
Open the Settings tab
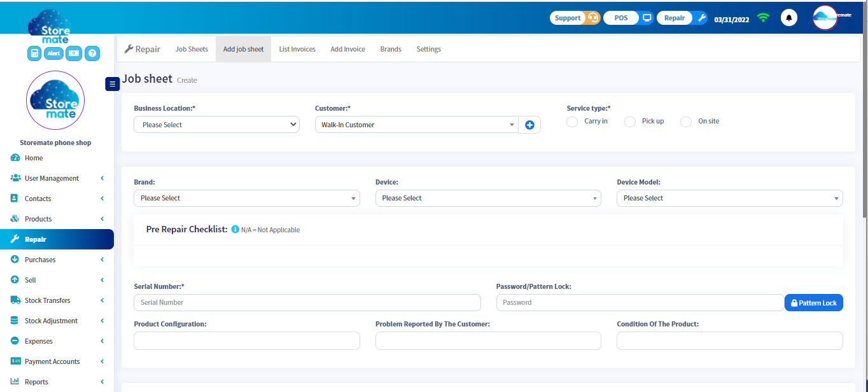[428, 49]
